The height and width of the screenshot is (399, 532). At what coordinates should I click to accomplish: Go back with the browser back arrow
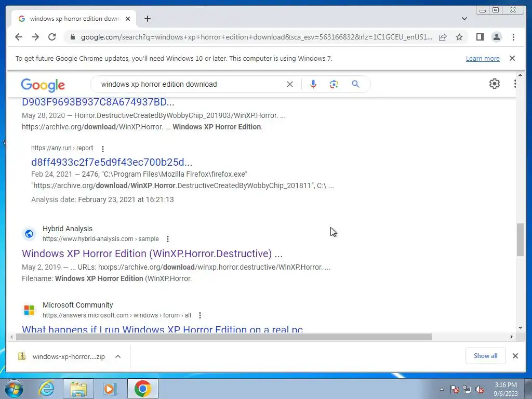pos(19,37)
